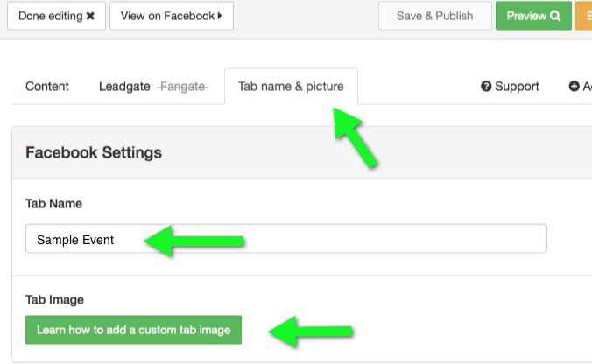
Task: Focus the Tab Name field containing Sample Event
Action: (x=286, y=238)
